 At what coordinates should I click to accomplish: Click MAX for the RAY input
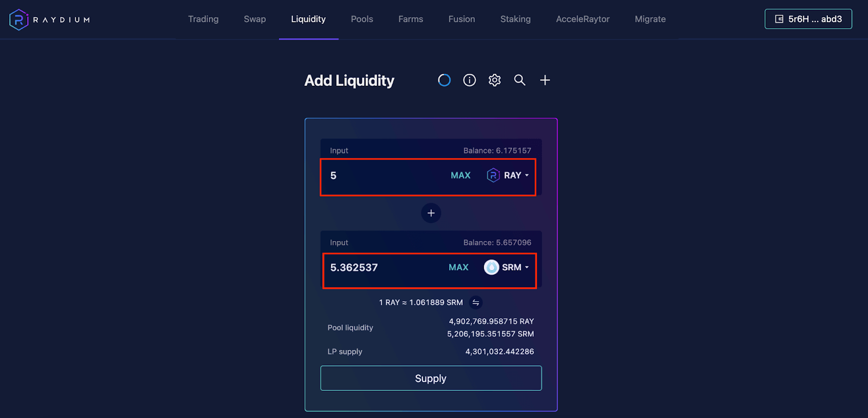tap(461, 175)
